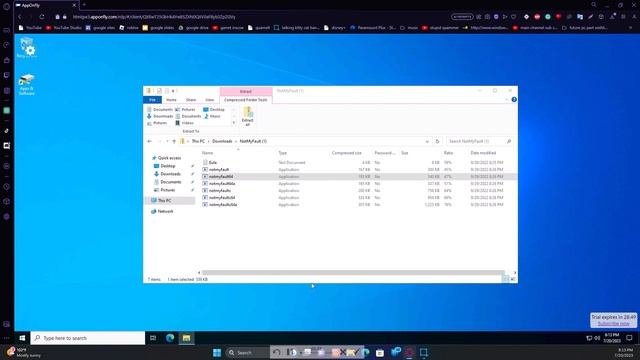Screen dimensions: 640x360
Task: Switch to large icons view in status bar
Action: [513, 279]
